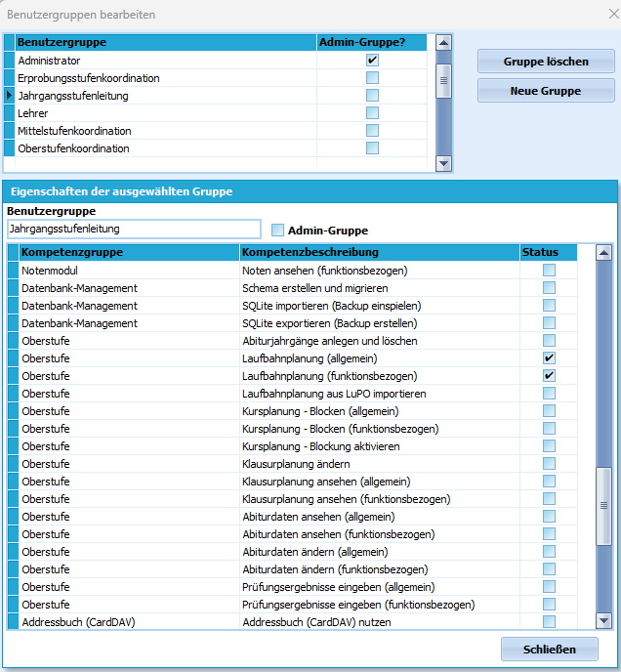621x672 pixels.
Task: Check Admin-Gruppe for Lehrer row
Action: (372, 112)
